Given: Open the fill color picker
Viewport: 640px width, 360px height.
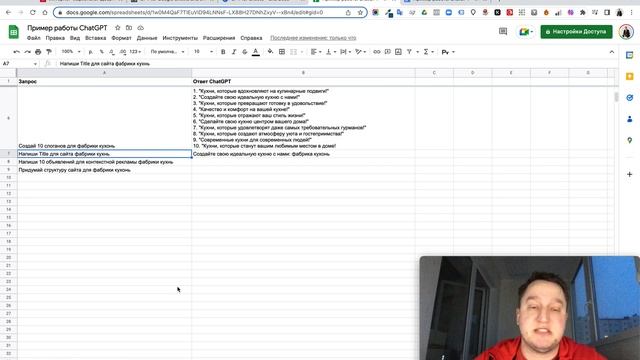Looking at the screenshot, I should pyautogui.click(x=270, y=52).
